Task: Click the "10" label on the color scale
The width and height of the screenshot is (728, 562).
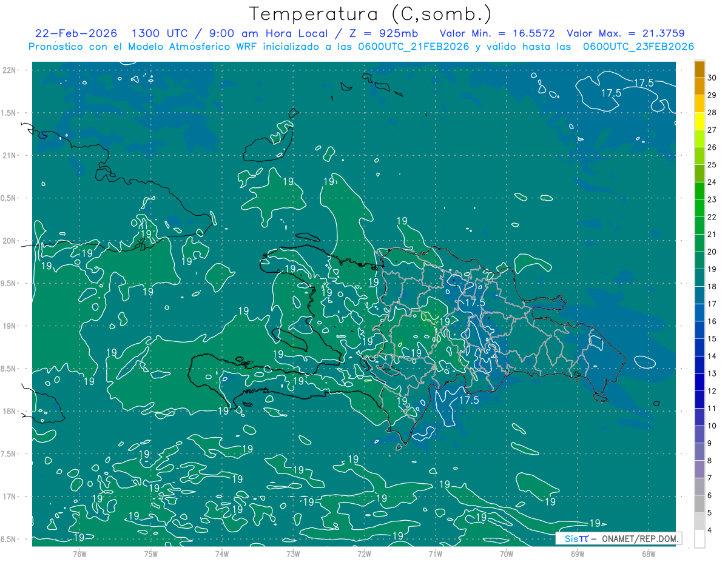Action: 712,426
